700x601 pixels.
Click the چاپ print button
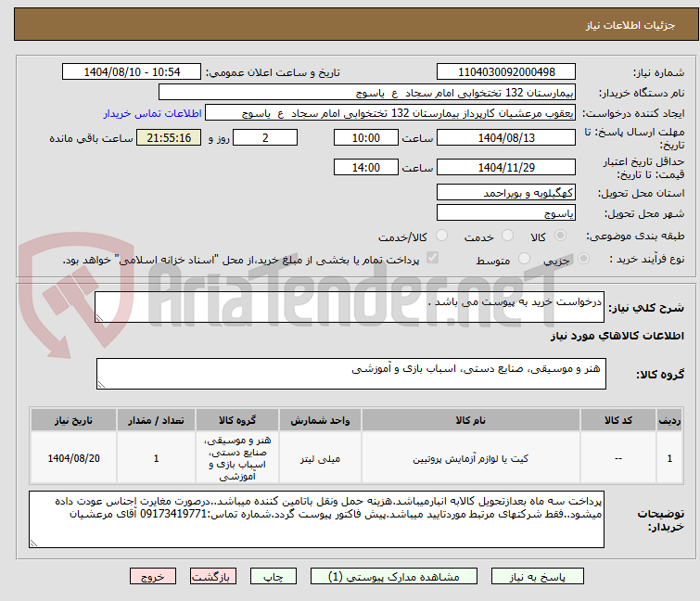274,576
